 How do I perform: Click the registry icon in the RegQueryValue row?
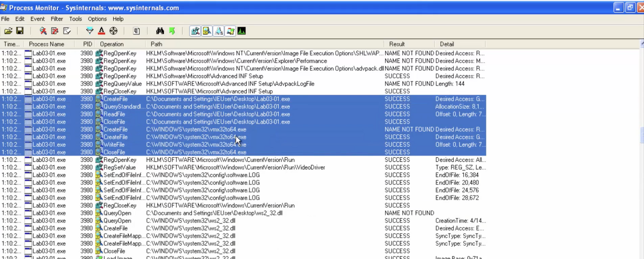click(99, 84)
